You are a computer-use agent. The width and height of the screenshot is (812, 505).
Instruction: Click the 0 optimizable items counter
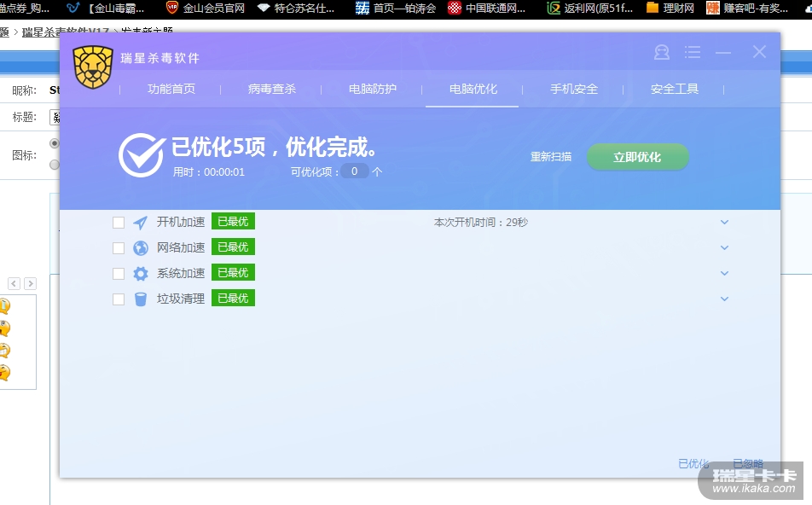354,171
